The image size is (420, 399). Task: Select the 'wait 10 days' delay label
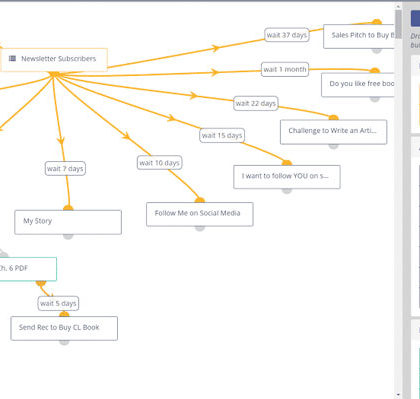coord(159,163)
